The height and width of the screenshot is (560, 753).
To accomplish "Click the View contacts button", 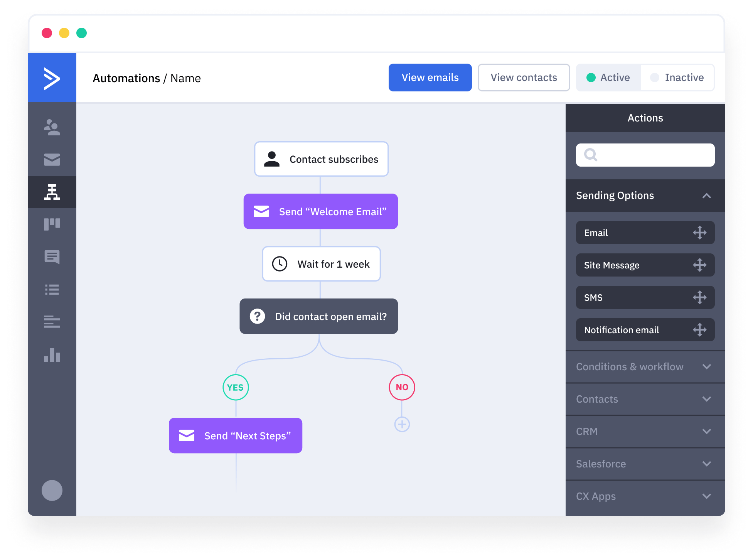I will point(524,78).
